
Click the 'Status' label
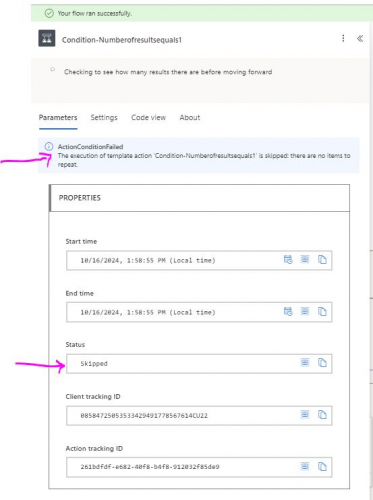tap(75, 345)
